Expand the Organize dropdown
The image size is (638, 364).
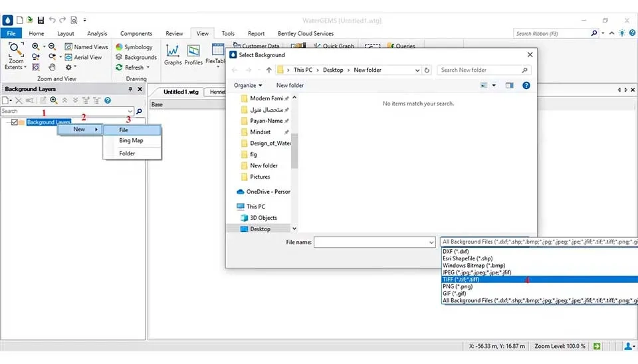(248, 85)
